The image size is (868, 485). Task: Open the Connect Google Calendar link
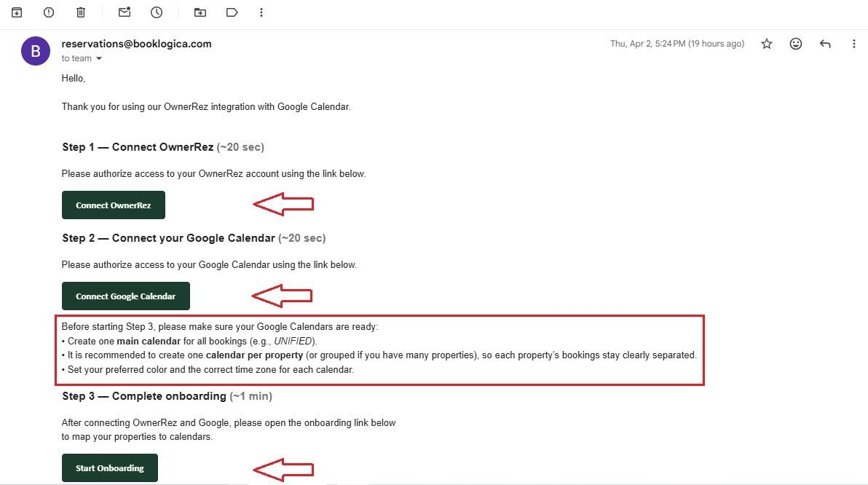[125, 296]
